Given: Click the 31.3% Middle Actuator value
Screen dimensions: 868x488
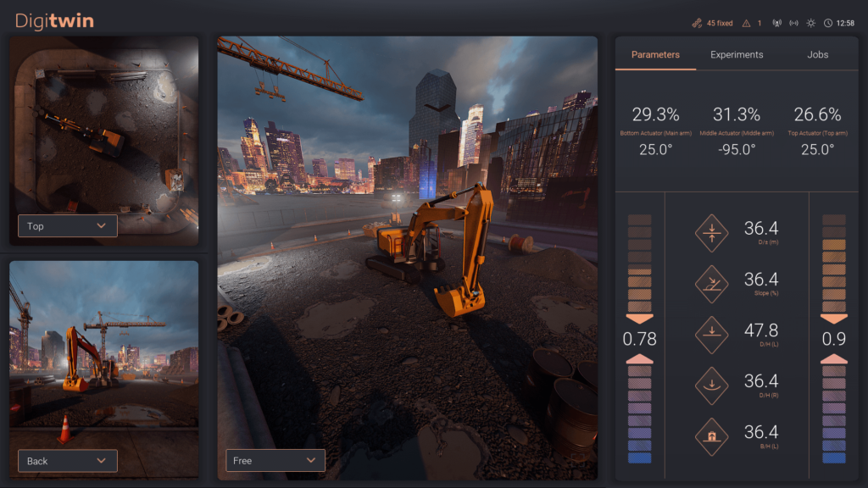Looking at the screenshot, I should click(737, 114).
